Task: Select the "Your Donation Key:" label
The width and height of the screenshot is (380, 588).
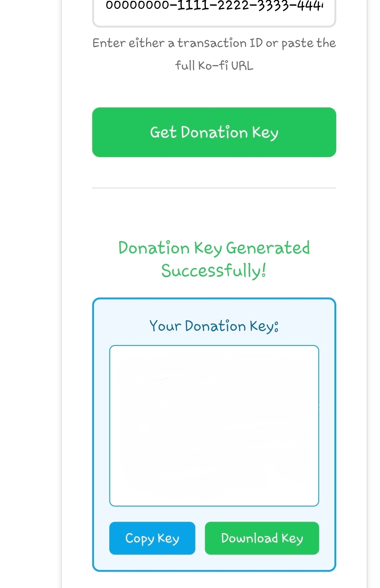Action: (x=214, y=326)
